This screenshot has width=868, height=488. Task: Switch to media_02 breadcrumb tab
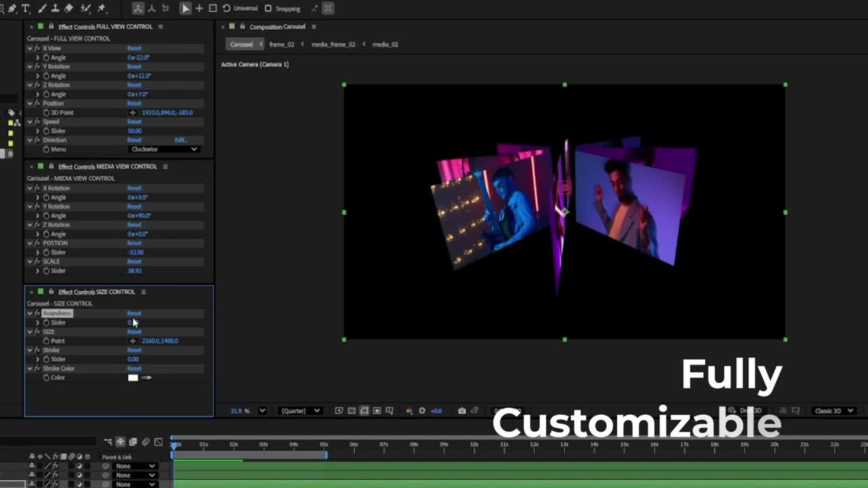385,44
